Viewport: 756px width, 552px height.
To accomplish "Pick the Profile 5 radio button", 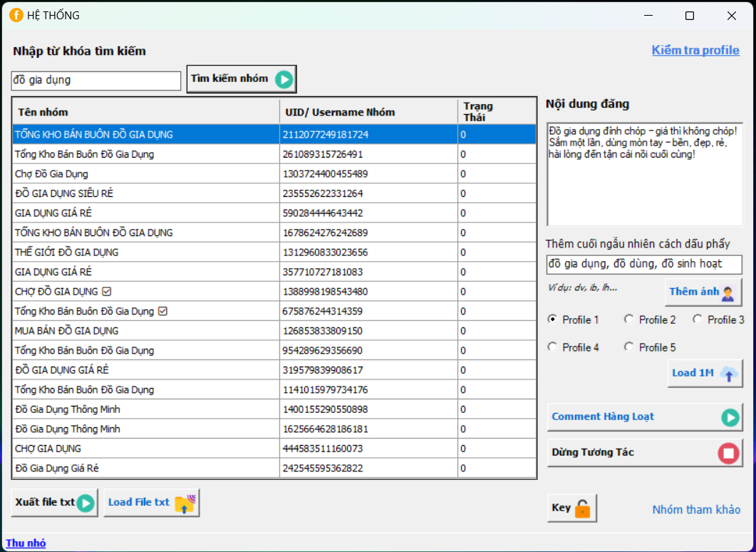I will coord(628,347).
